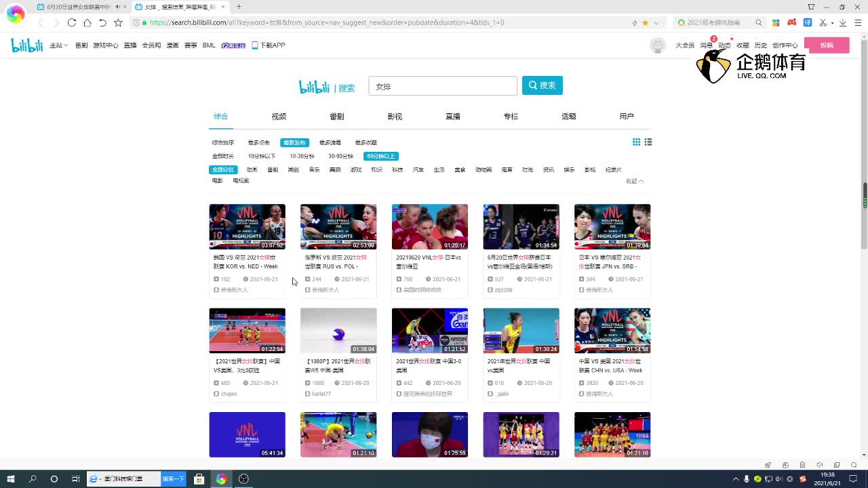
Task: Switch to grid view layout
Action: click(636, 142)
